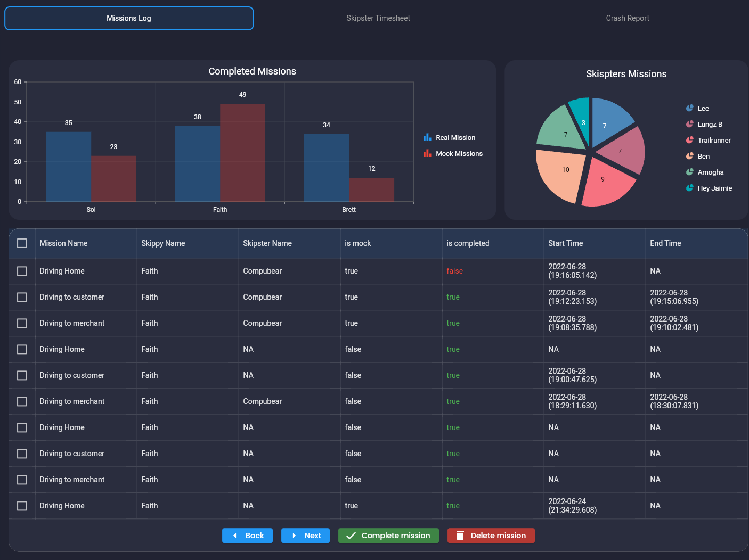Check the first Driving Home row checkbox
Image resolution: width=749 pixels, height=560 pixels.
click(22, 271)
